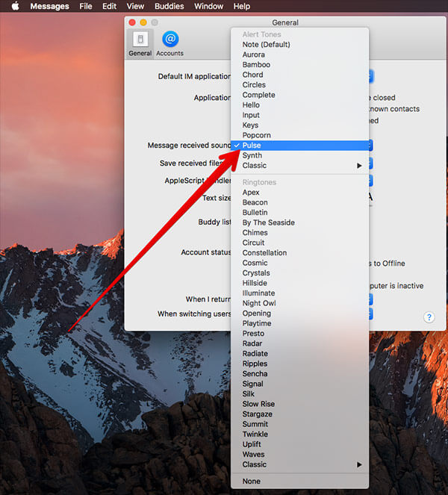Select Sencha ringtone
The height and width of the screenshot is (495, 448).
click(x=299, y=374)
